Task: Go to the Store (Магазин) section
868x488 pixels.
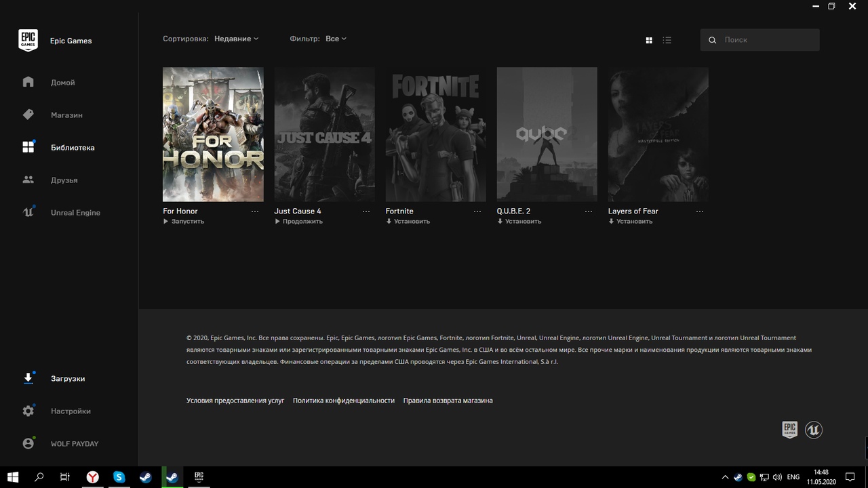Action: click(66, 115)
